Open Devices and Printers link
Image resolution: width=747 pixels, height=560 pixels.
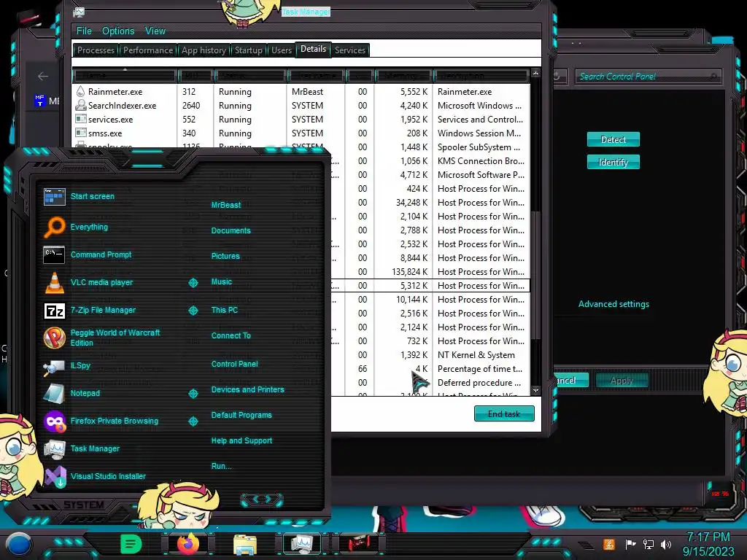click(248, 389)
